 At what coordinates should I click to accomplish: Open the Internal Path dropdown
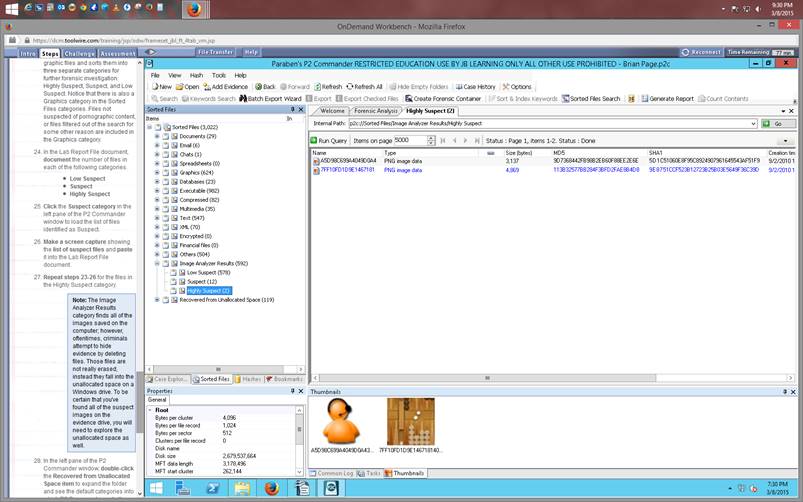[x=753, y=124]
